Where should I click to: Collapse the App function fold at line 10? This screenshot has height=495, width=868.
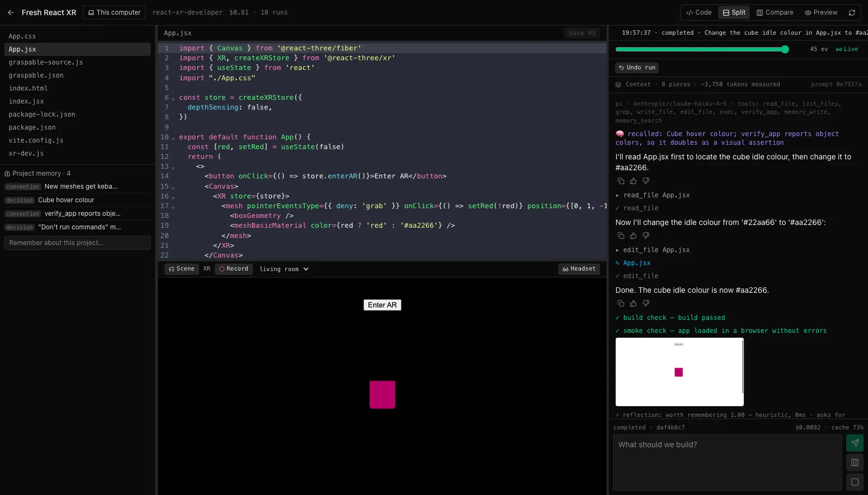[x=173, y=138]
